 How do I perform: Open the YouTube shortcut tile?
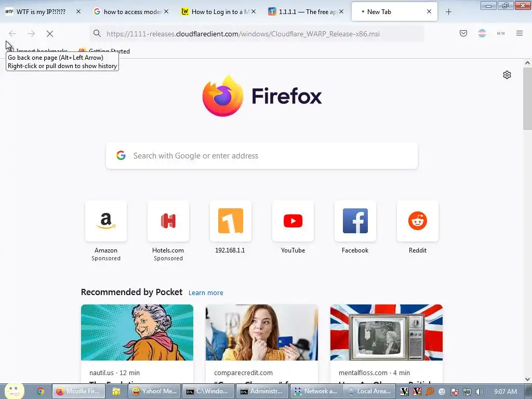[293, 221]
